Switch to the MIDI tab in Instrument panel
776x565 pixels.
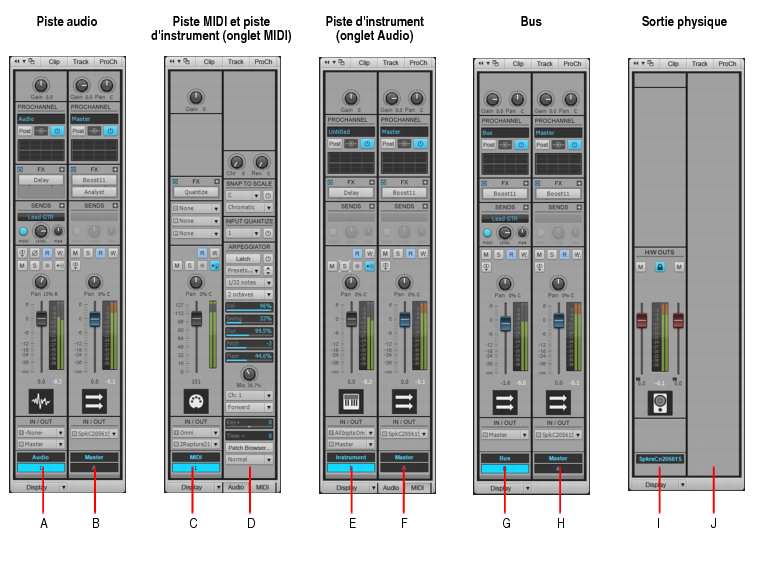pos(417,488)
